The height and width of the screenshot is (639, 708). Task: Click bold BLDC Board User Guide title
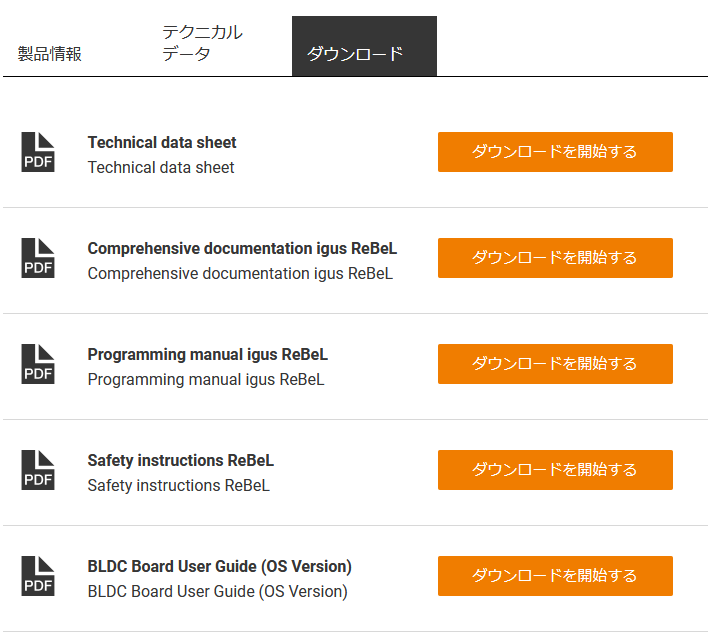[219, 567]
